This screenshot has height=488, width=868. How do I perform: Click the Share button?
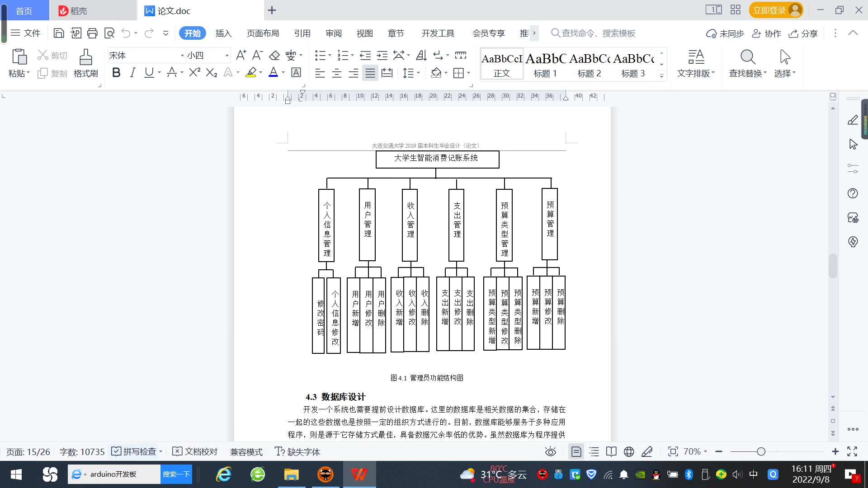[803, 33]
